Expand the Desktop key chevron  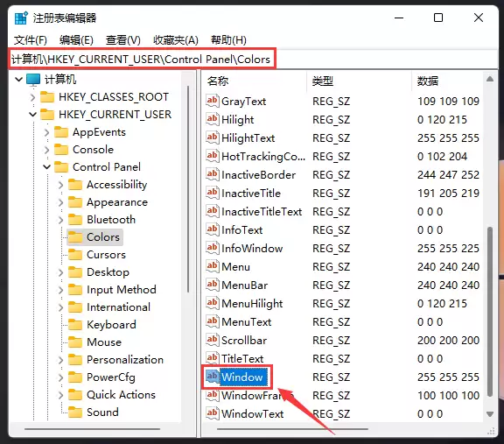pos(60,272)
